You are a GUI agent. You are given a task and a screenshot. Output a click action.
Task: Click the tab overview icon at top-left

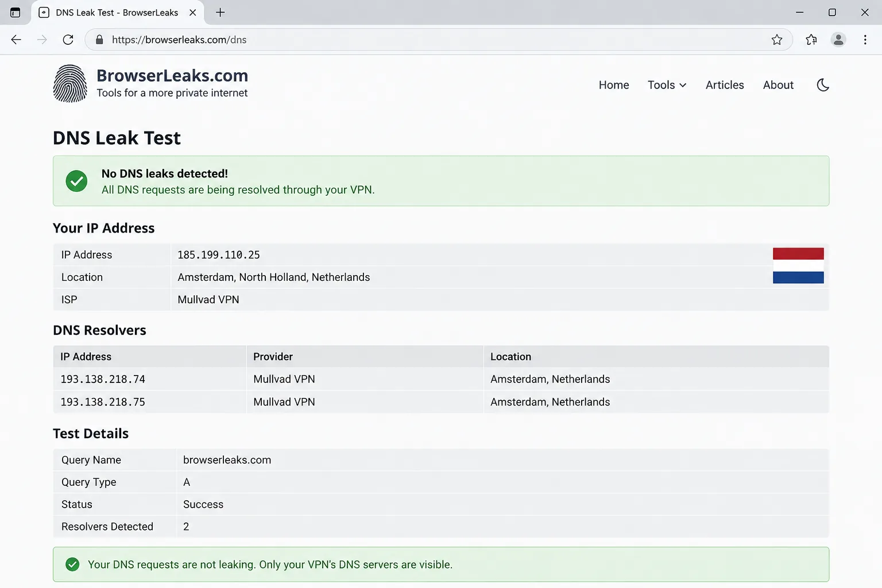pyautogui.click(x=16, y=12)
